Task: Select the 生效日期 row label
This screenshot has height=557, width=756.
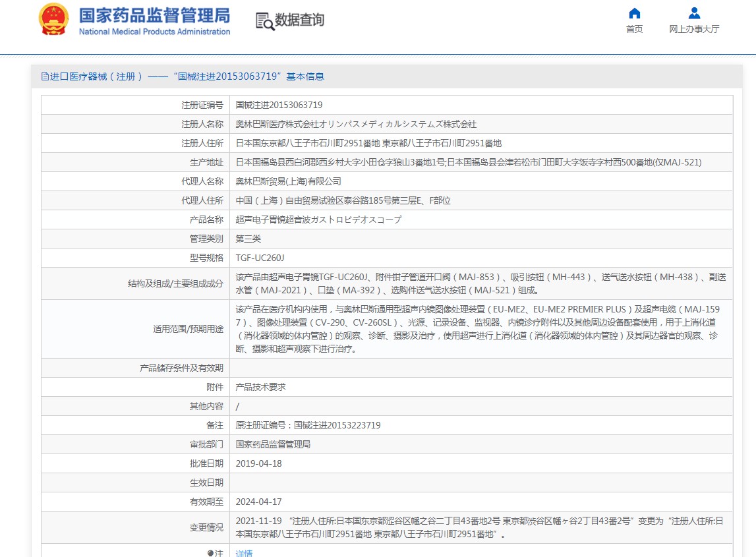Action: pos(207,483)
